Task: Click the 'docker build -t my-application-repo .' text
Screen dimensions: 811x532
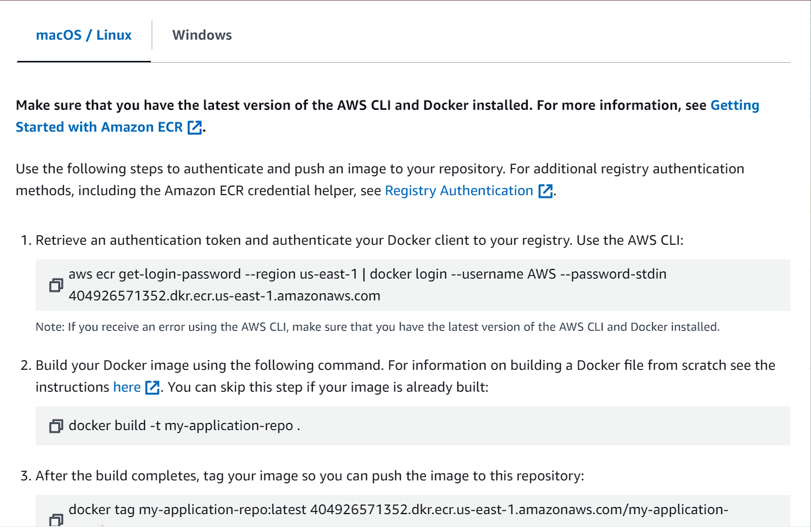Action: [x=185, y=425]
